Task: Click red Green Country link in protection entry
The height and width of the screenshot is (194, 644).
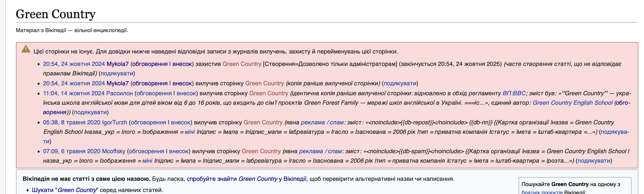Action: coord(242,64)
